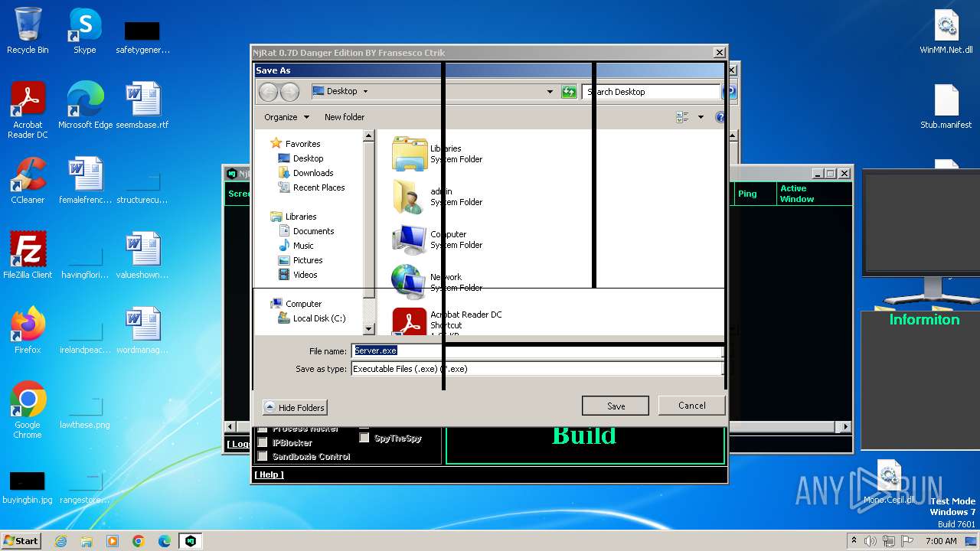Select the FileZilla Client desktop icon

[x=28, y=256]
